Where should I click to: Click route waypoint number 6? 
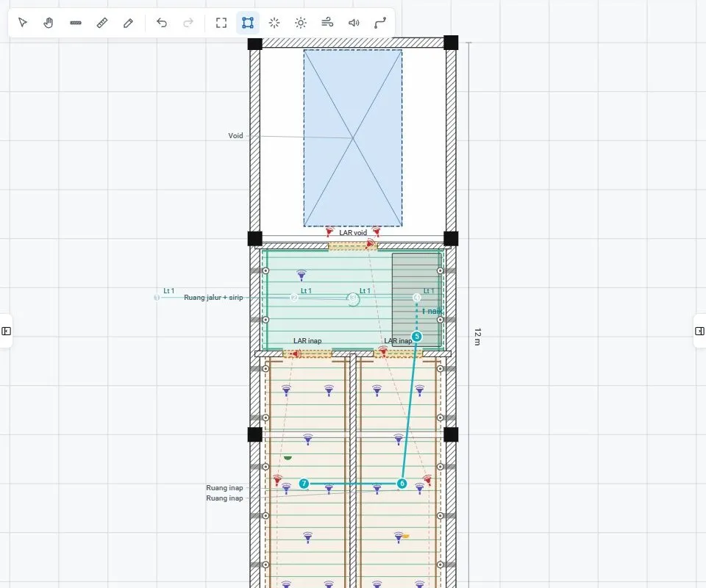[x=402, y=484]
